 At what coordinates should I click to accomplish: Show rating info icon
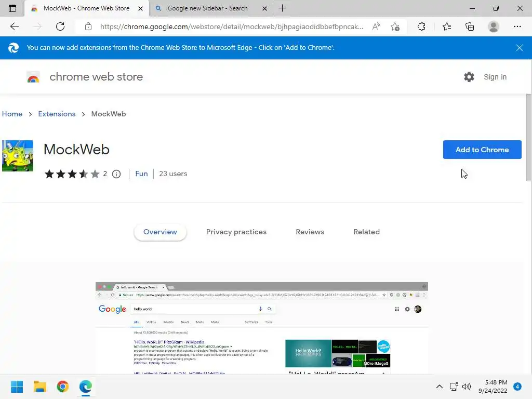(x=116, y=174)
